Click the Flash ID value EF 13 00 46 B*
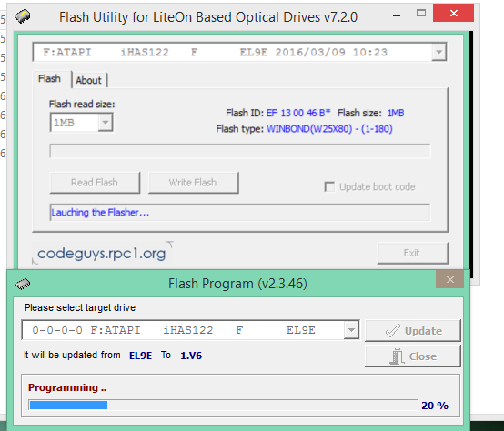504x431 pixels. tap(298, 113)
